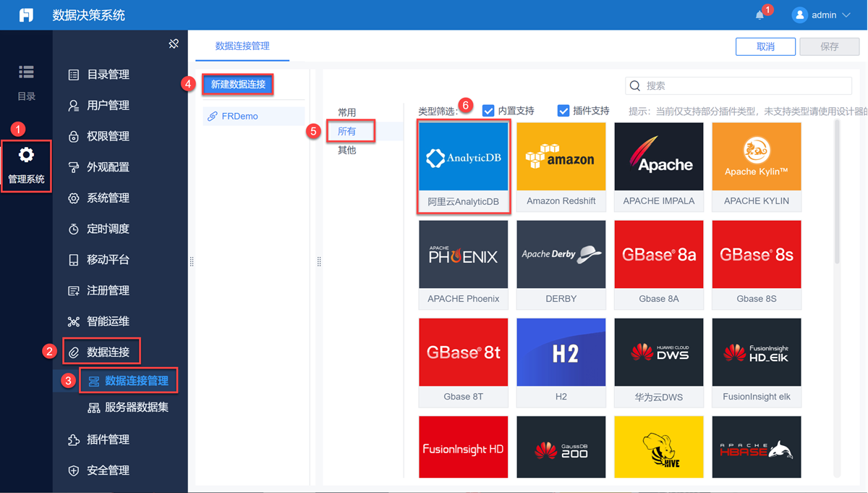Image resolution: width=868 pixels, height=493 pixels.
Task: Choose Apache HBASE database tile
Action: [x=757, y=447]
